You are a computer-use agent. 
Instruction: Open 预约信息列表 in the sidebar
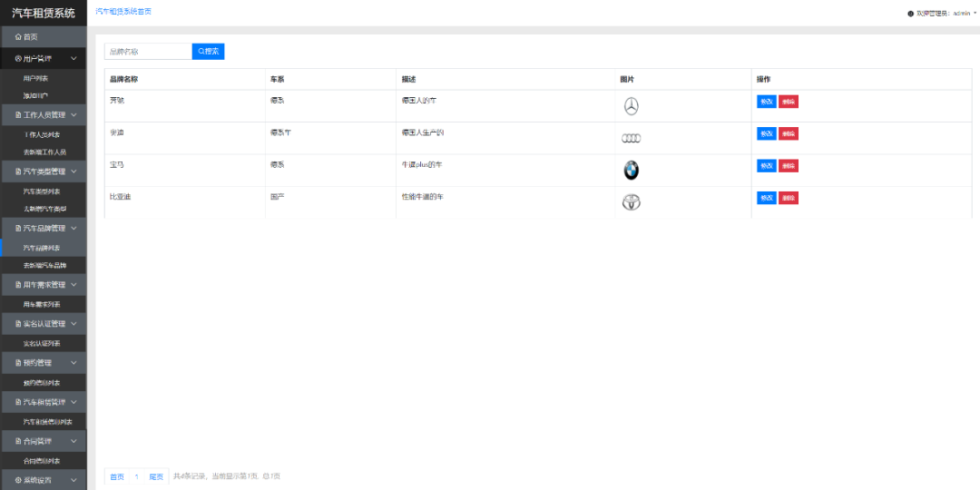(42, 383)
